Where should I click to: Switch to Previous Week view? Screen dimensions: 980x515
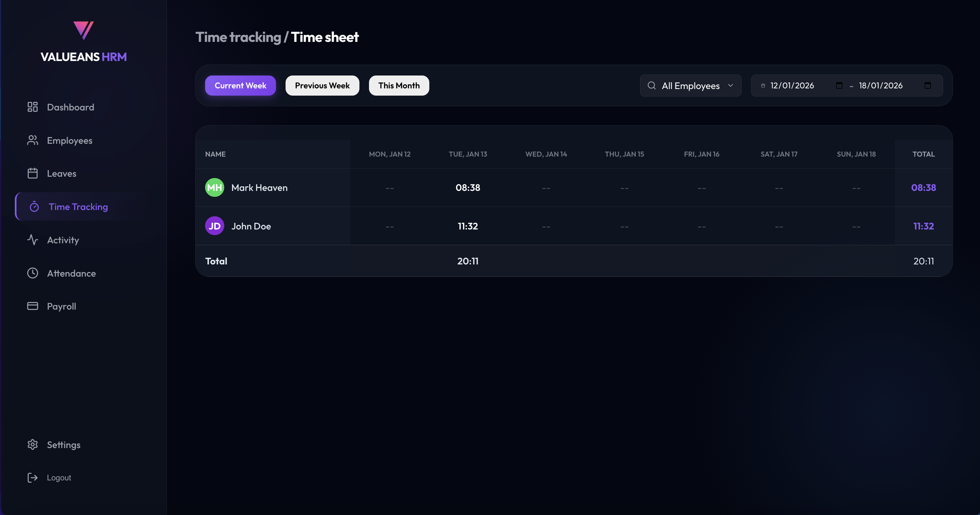[322, 86]
